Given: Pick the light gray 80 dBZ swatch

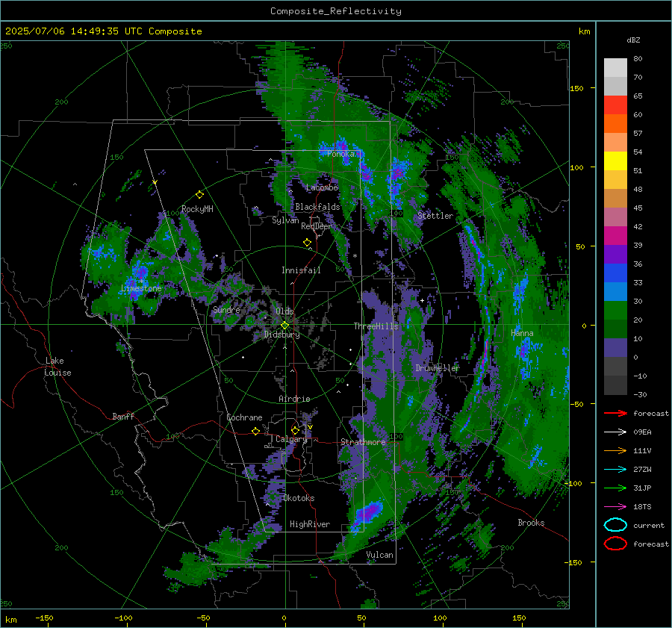Looking at the screenshot, I should coord(615,68).
